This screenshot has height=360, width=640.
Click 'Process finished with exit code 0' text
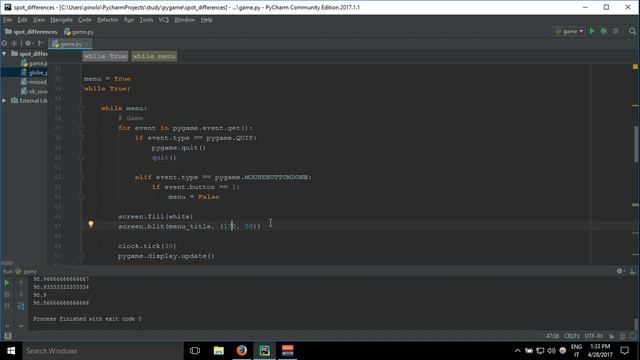87,319
